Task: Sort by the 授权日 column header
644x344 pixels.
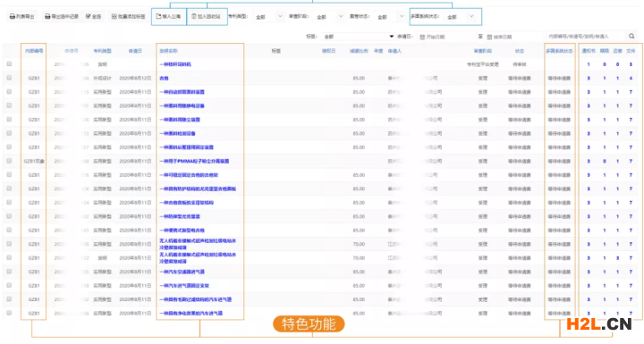Action: point(328,51)
